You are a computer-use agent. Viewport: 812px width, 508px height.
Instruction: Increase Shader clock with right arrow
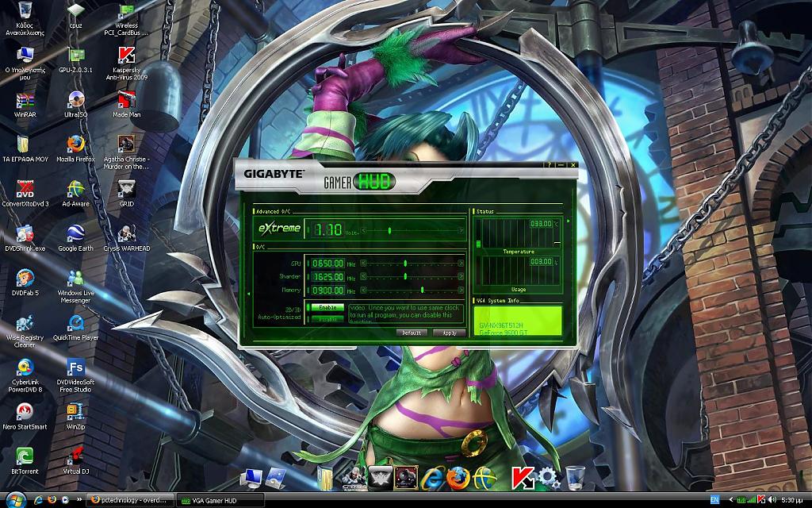(x=461, y=277)
